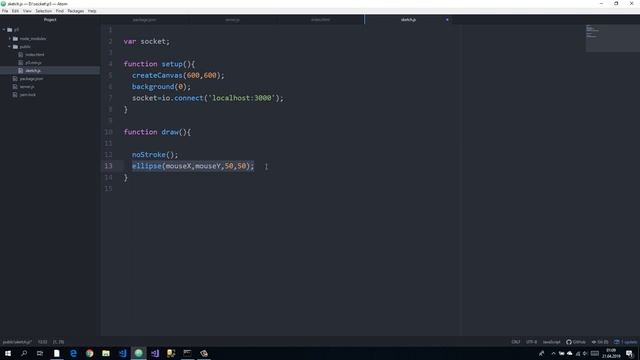Screen dimensions: 640x360
Task: Launch Google Chrome from the taskbar
Action: tap(89, 353)
